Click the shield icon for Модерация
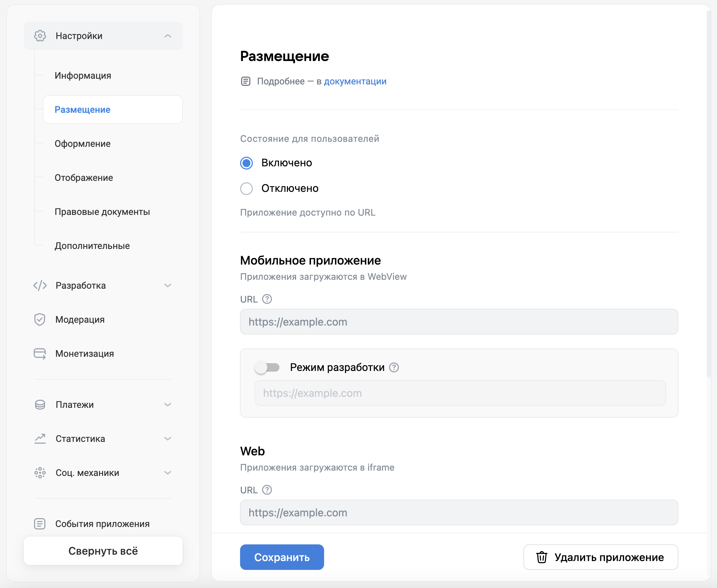This screenshot has width=717, height=588. click(40, 320)
